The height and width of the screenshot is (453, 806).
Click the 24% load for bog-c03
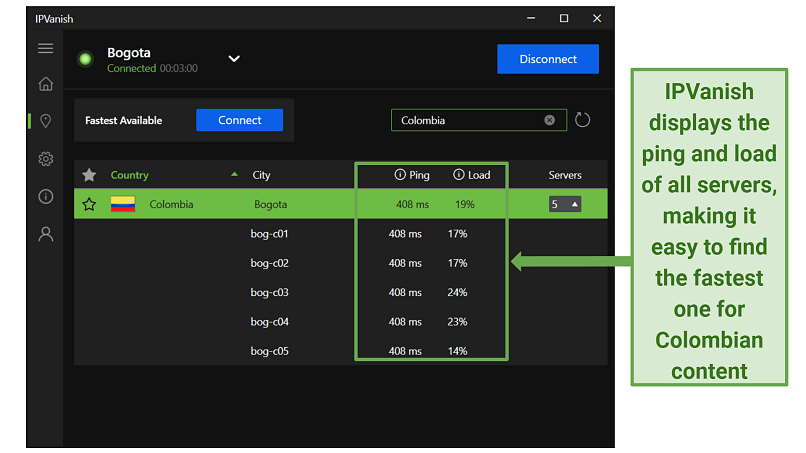click(x=457, y=292)
